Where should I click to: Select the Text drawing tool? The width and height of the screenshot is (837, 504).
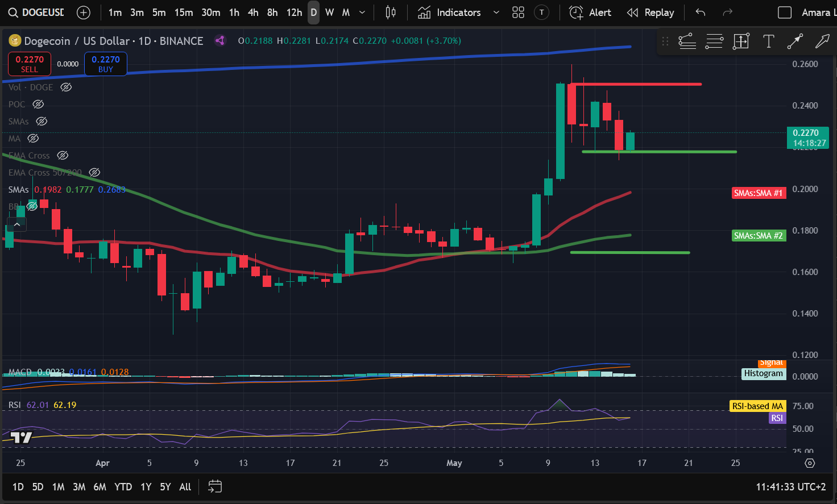click(x=769, y=41)
